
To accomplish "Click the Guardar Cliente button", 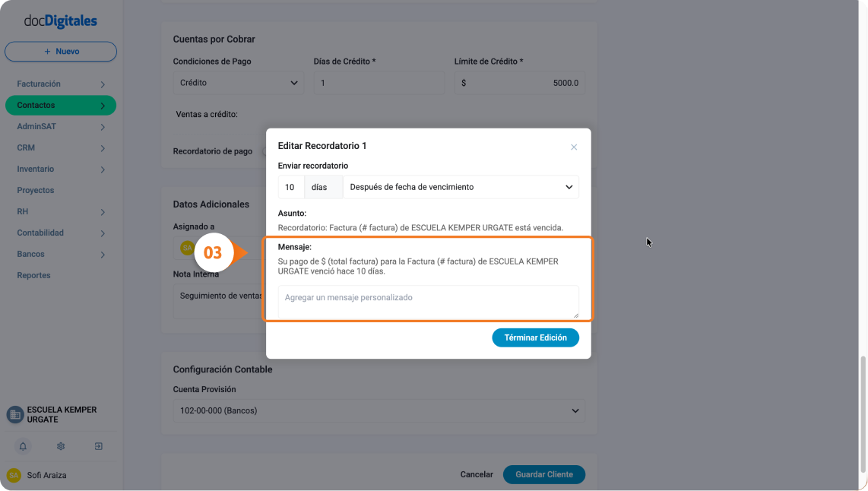I will [544, 474].
